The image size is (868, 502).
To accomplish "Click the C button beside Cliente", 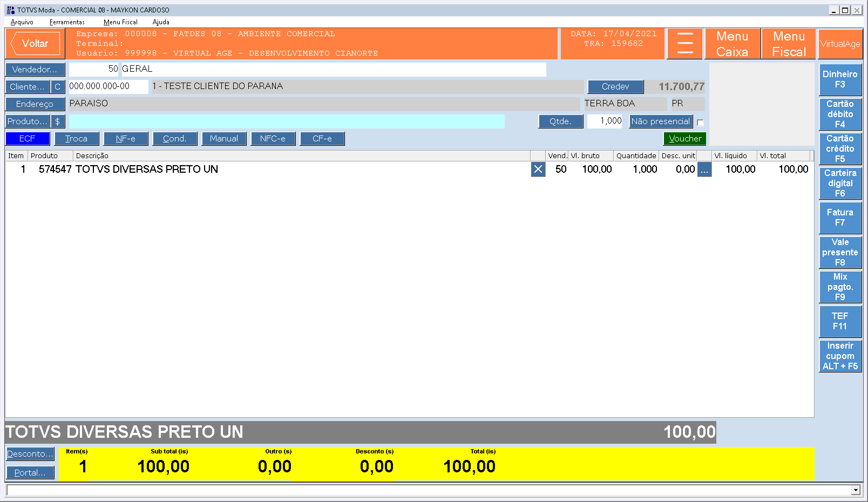I will click(x=58, y=87).
